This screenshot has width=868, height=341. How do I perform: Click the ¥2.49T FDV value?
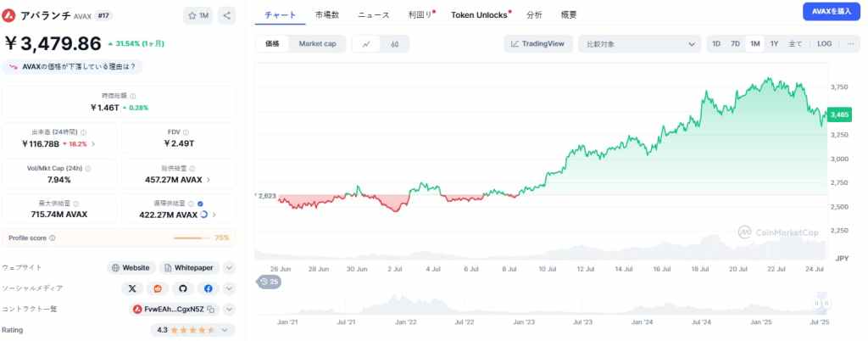coord(179,144)
